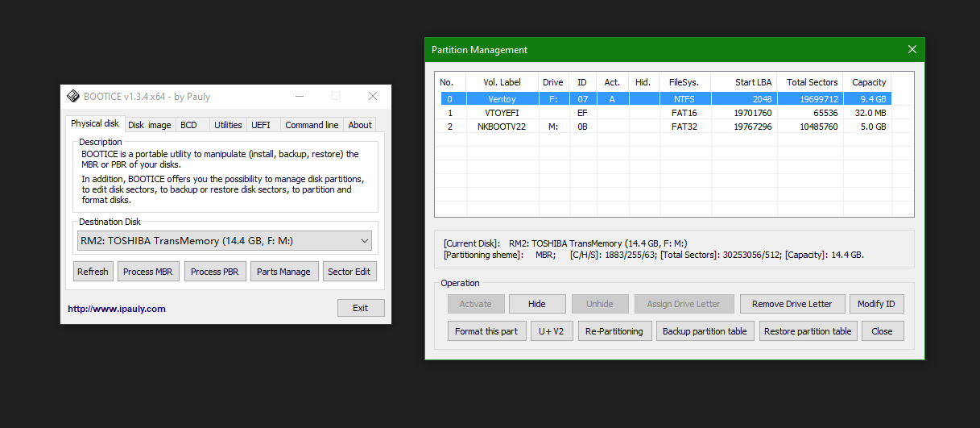980x428 pixels.
Task: Click the 32.0 MB capacity cell
Action: 867,113
